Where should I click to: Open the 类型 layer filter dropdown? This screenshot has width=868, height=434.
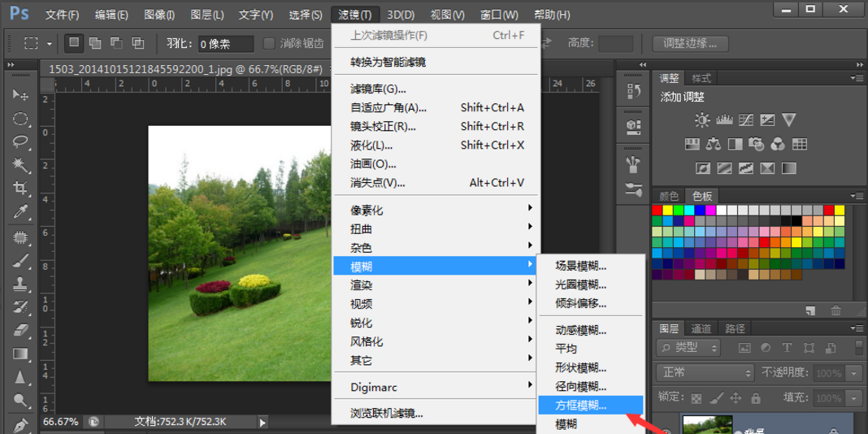[688, 348]
